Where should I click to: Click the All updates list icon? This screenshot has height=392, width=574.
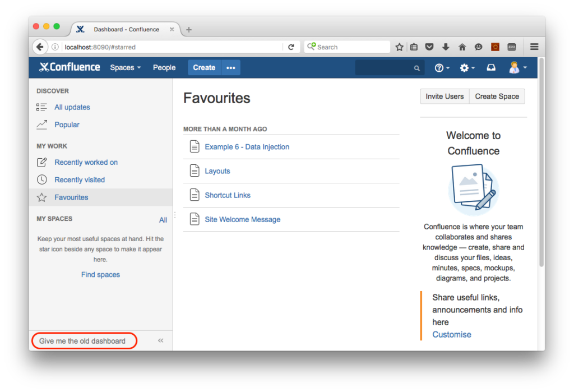[x=41, y=107]
